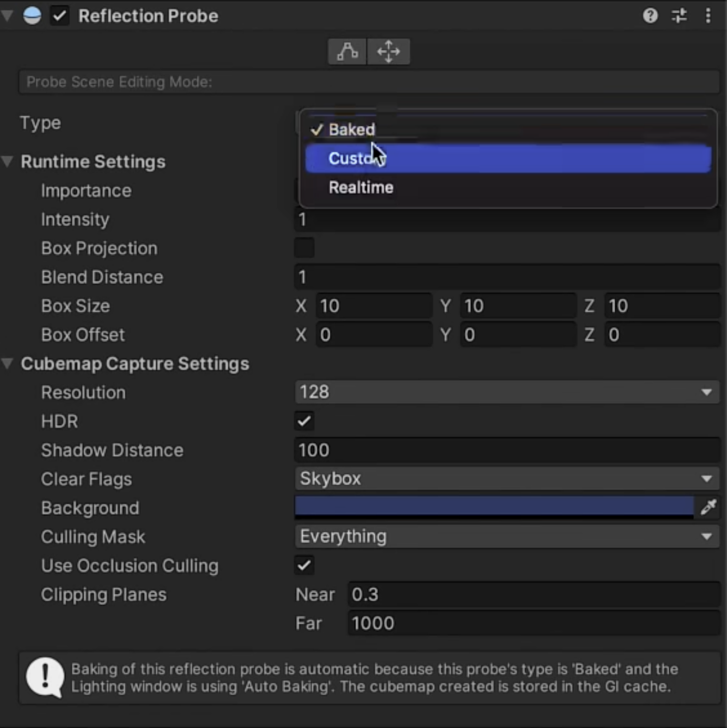This screenshot has width=727, height=728.
Task: Disable the Reflection Probe component checkbox
Action: point(60,16)
